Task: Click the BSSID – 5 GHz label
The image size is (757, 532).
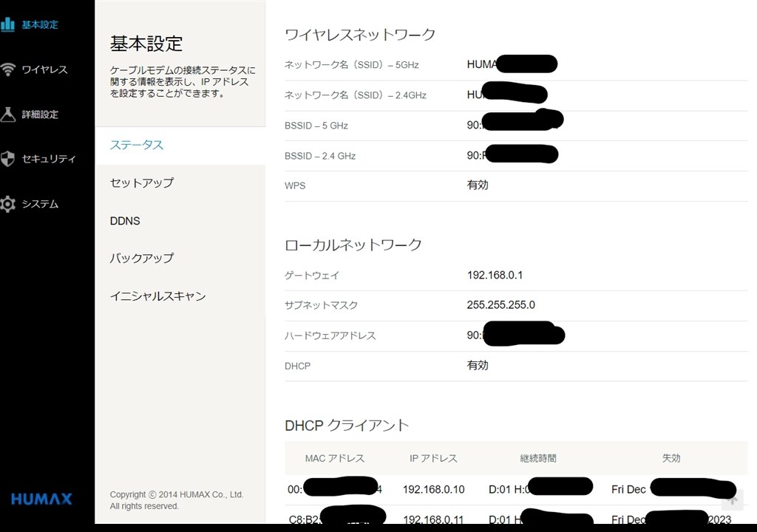Action: 316,126
